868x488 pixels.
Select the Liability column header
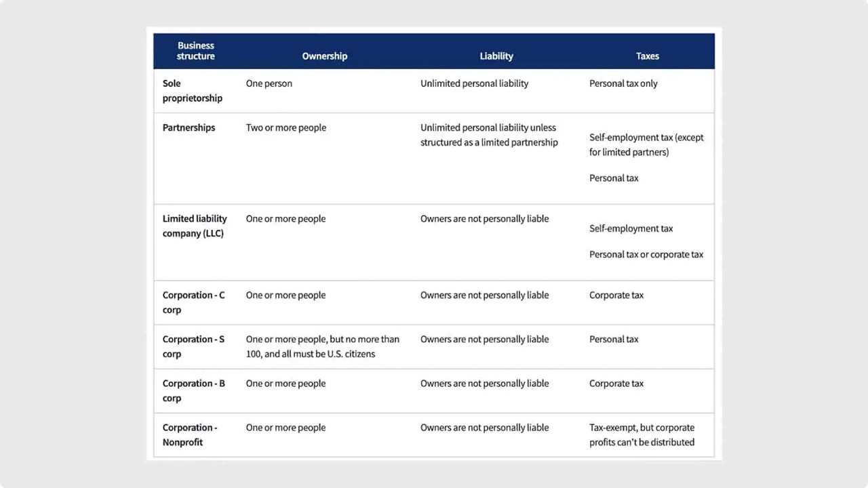[496, 56]
